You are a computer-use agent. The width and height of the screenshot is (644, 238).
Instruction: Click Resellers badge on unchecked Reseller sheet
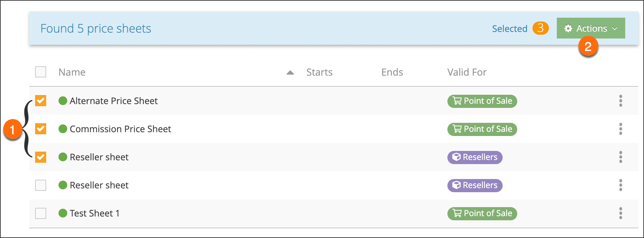tap(474, 185)
